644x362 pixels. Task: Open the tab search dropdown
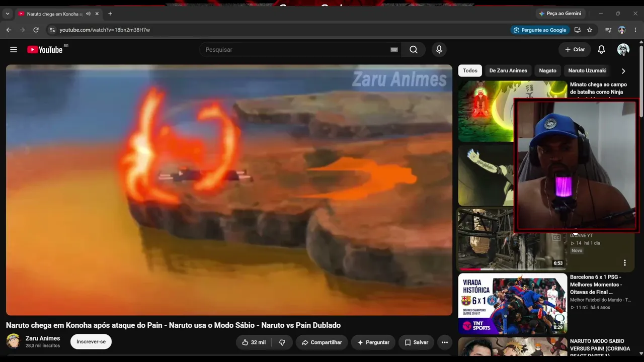coord(7,14)
